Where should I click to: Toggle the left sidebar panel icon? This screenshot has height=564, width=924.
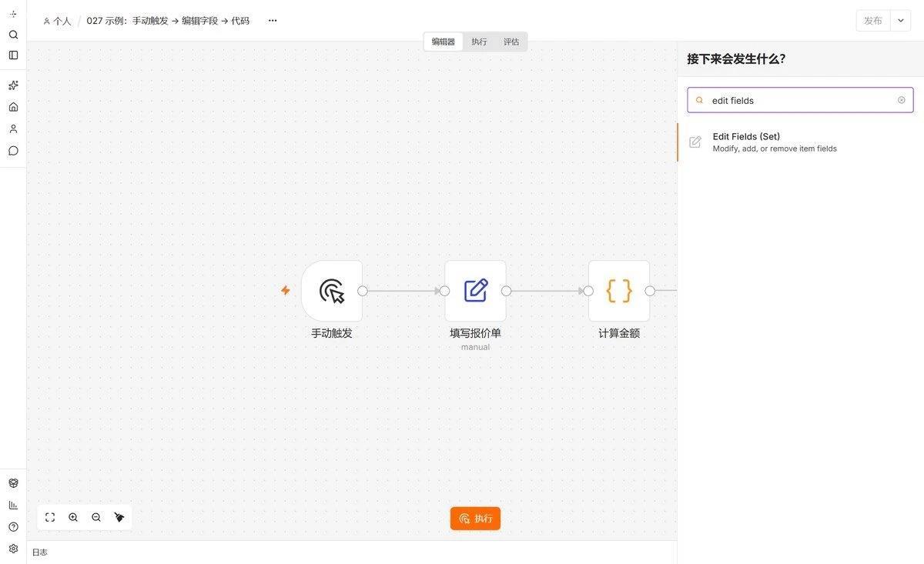click(x=13, y=55)
